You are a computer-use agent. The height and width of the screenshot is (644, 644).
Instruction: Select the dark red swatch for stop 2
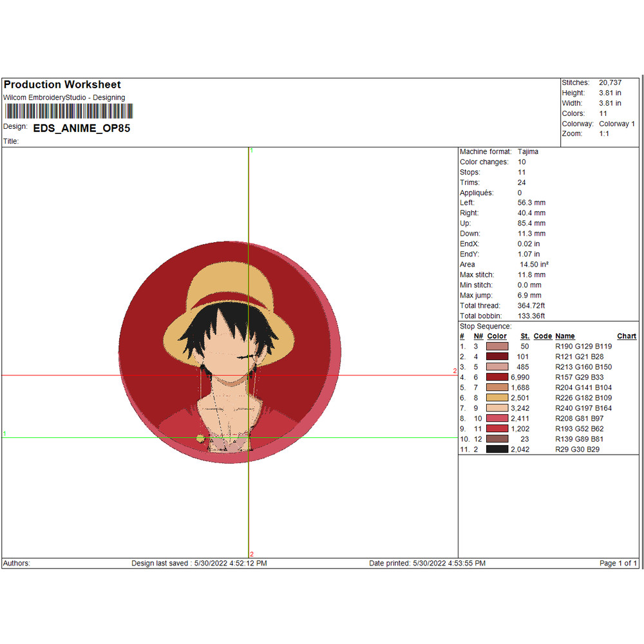click(497, 357)
